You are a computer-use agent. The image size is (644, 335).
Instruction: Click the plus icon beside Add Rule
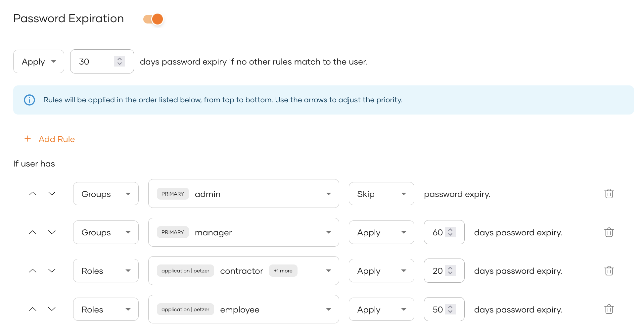tap(27, 139)
